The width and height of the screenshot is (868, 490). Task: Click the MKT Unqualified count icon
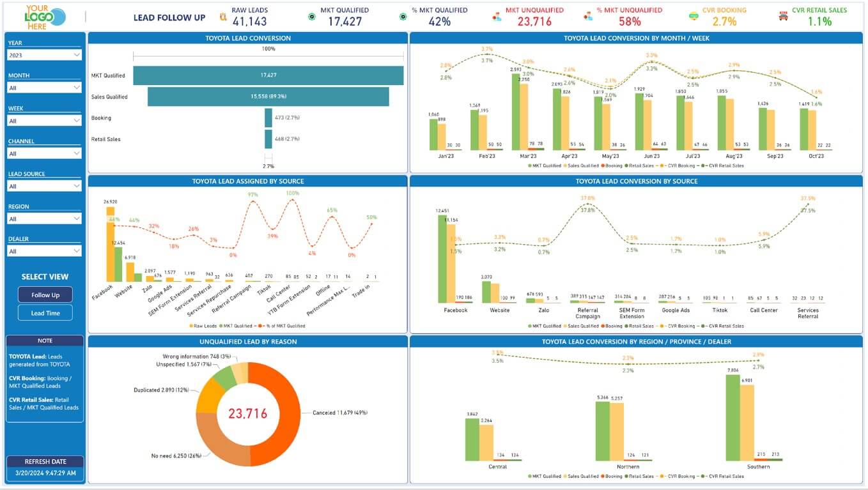(496, 17)
